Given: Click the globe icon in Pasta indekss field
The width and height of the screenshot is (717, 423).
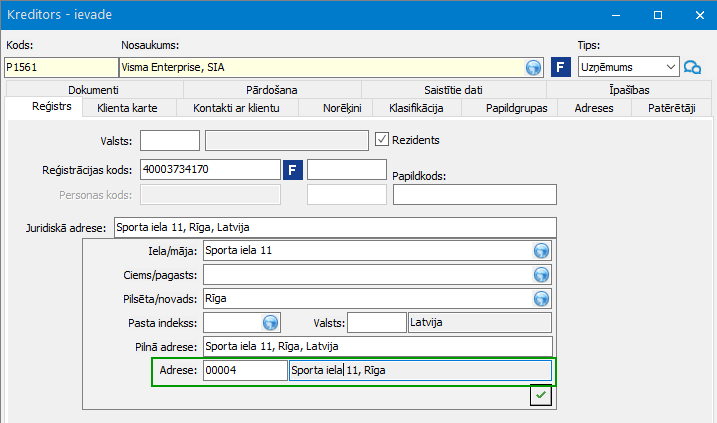Looking at the screenshot, I should coord(269,322).
